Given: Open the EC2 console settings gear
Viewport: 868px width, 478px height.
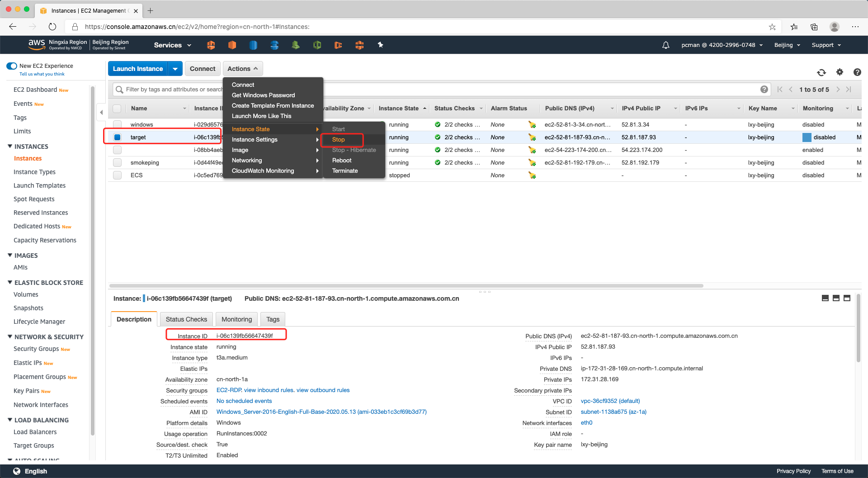Looking at the screenshot, I should (x=840, y=72).
